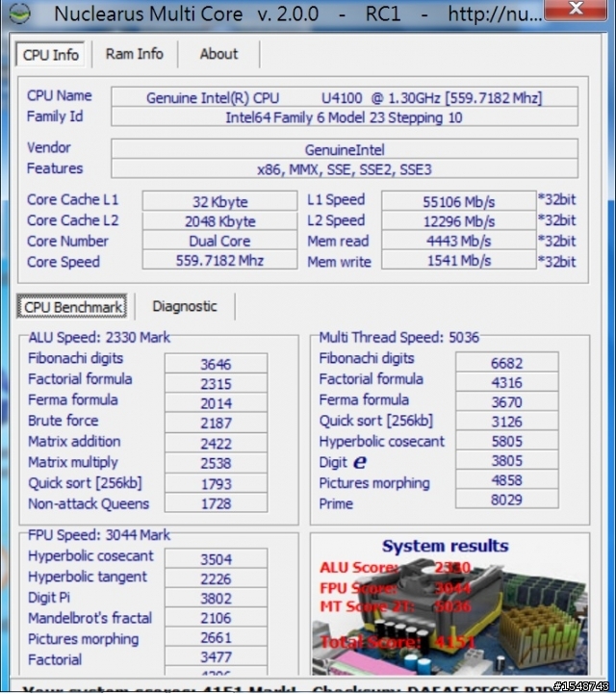Open the Ram Info tab

click(x=135, y=54)
